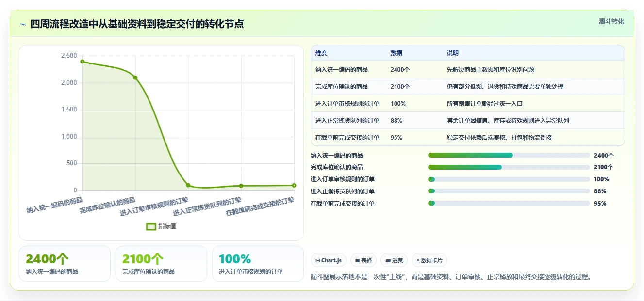Click description 所有销售订单都经过统一入口

(x=485, y=104)
